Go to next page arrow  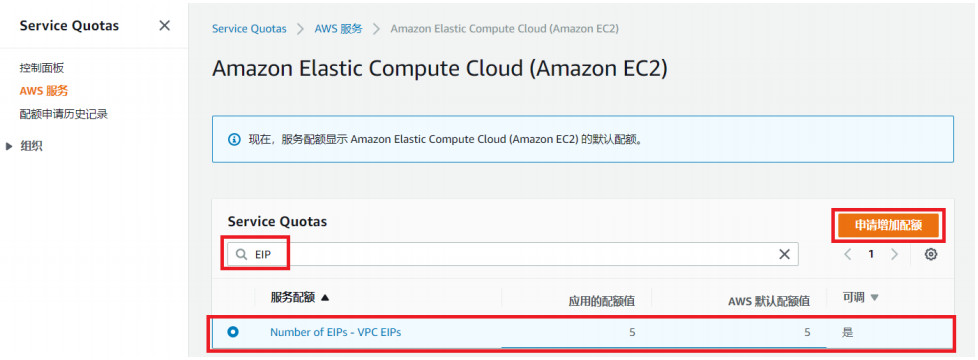point(894,254)
